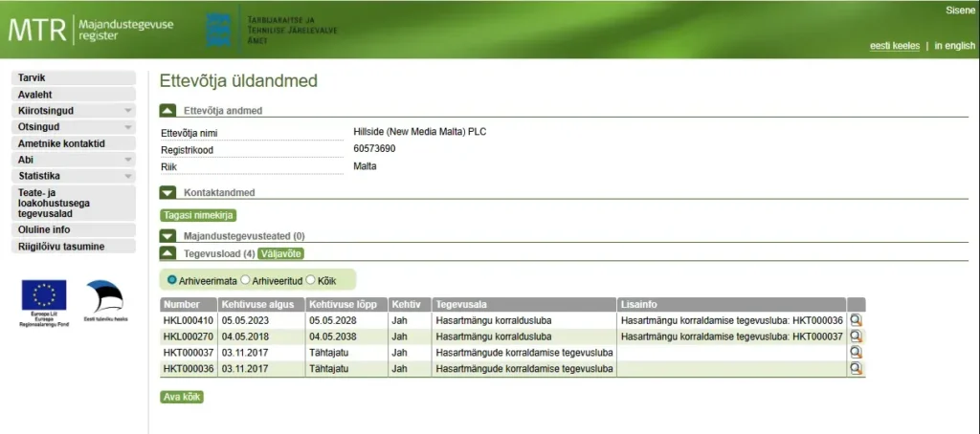The height and width of the screenshot is (434, 980).
Task: Open the Kiirotsingud sidebar menu
Action: (x=73, y=111)
